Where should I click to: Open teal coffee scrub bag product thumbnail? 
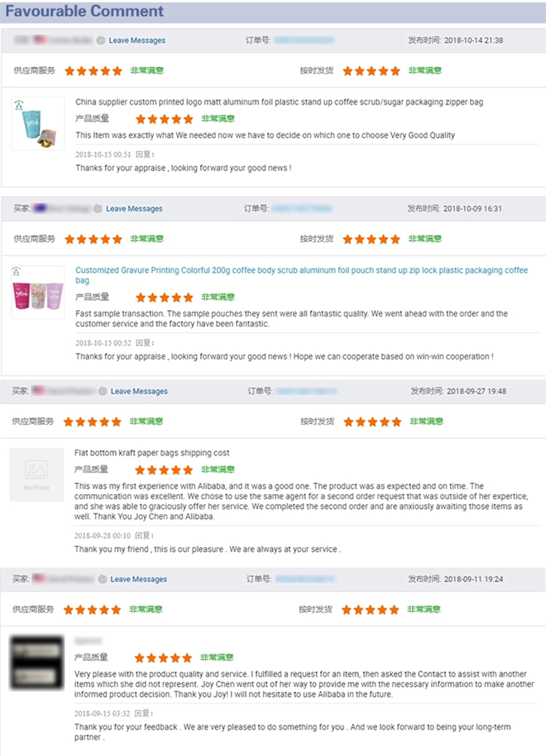click(x=38, y=124)
